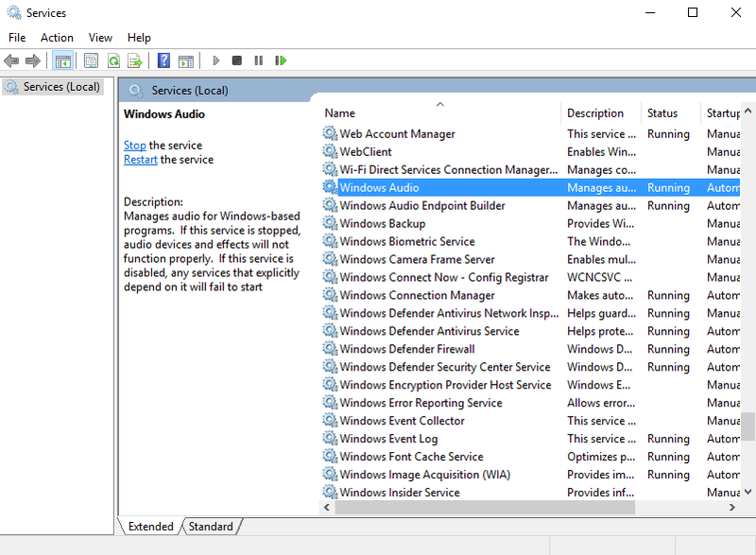This screenshot has height=555, width=756.
Task: Click the vertical scrollbar up arrow
Action: [747, 111]
